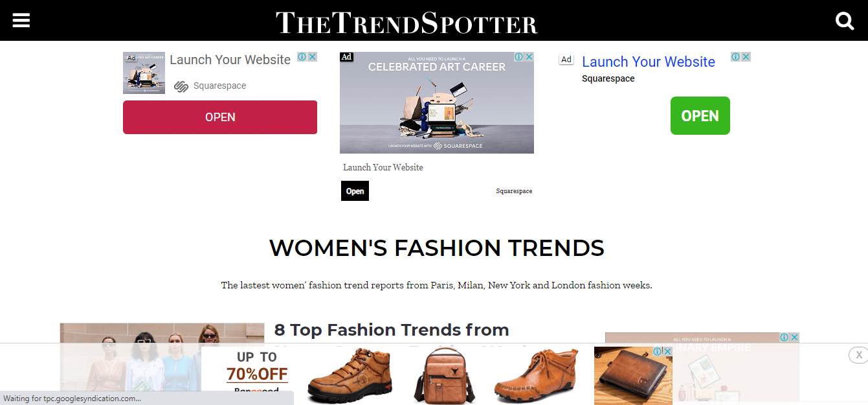Close the right Launch Your Website ad
Screen dimensions: 868x405
pos(746,57)
